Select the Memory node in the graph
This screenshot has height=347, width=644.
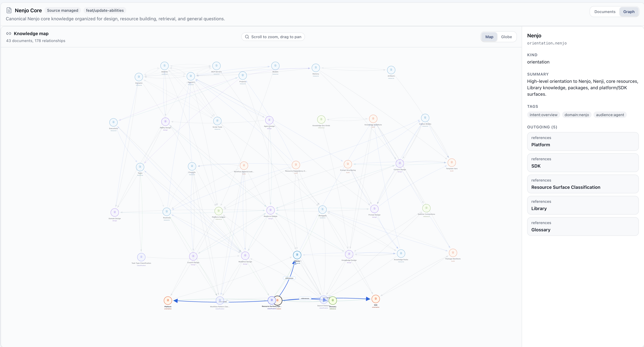[x=316, y=68]
